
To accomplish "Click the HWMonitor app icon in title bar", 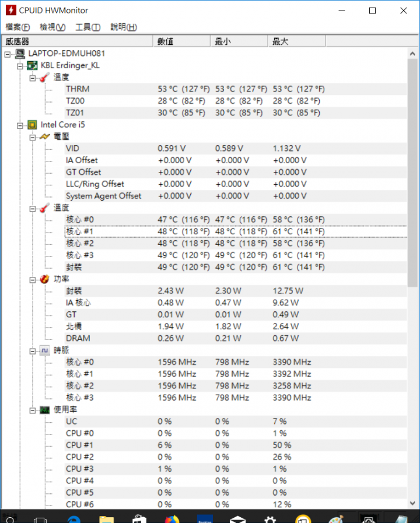I will [x=10, y=10].
